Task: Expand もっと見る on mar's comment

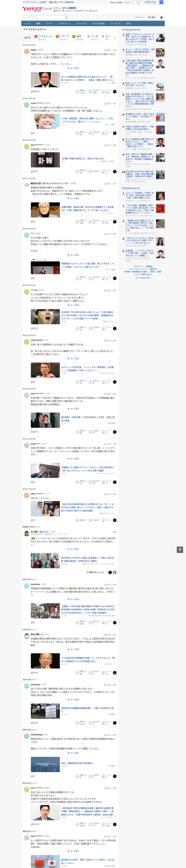Action: 73,409
